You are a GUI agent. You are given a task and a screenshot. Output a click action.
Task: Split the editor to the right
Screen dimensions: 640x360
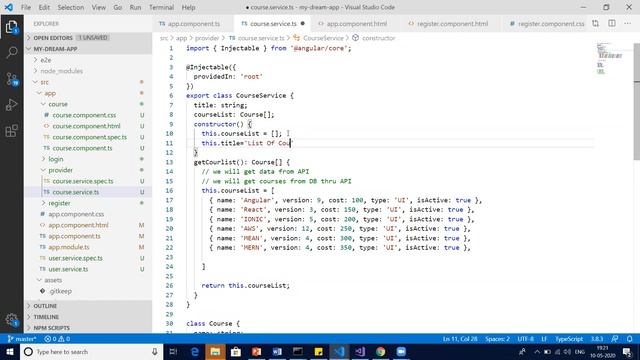pos(612,24)
